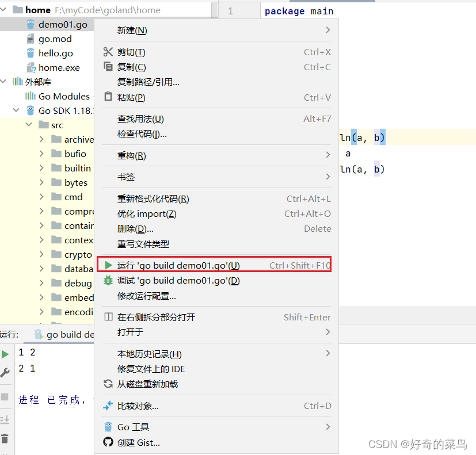Clear console output with the trash icon

(6, 439)
